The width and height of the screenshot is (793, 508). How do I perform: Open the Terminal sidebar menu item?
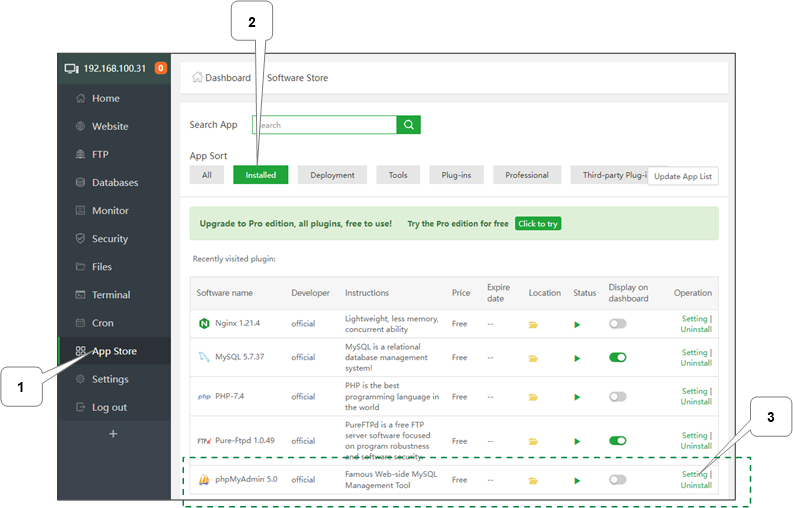point(110,295)
